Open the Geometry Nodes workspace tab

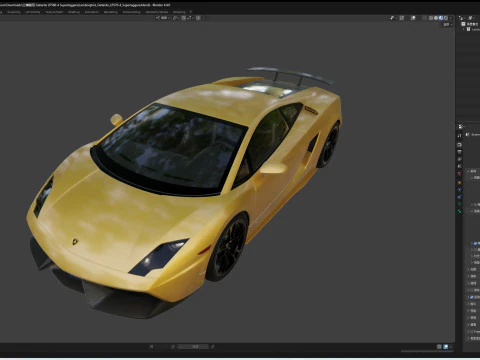[157, 12]
